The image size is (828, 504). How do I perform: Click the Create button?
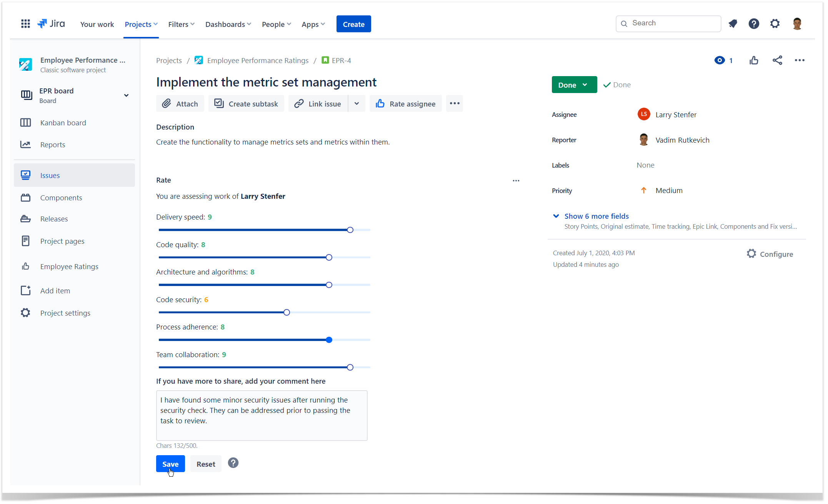(353, 24)
